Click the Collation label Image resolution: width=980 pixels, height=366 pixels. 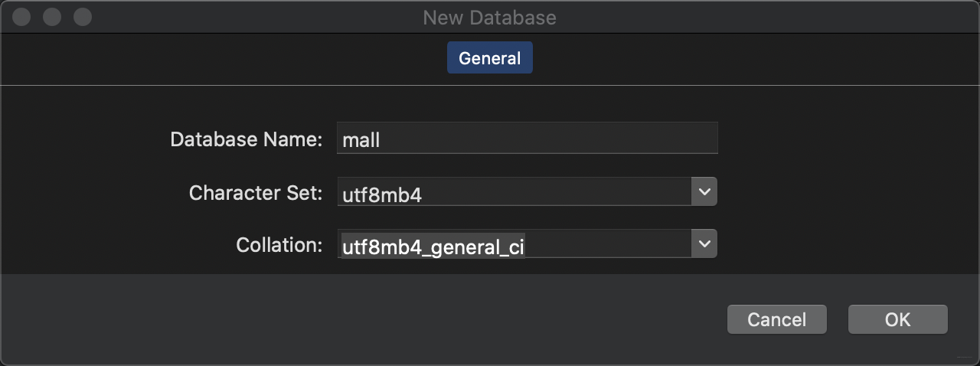pyautogui.click(x=279, y=245)
